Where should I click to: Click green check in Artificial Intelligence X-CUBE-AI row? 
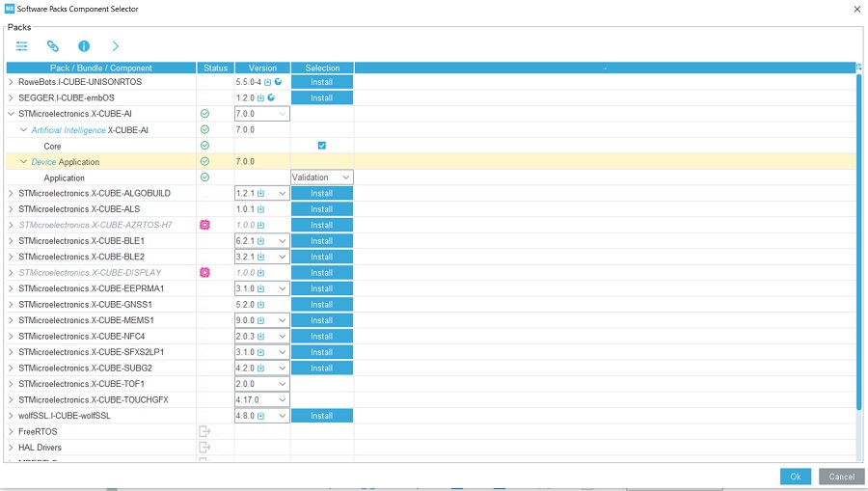pyautogui.click(x=204, y=129)
